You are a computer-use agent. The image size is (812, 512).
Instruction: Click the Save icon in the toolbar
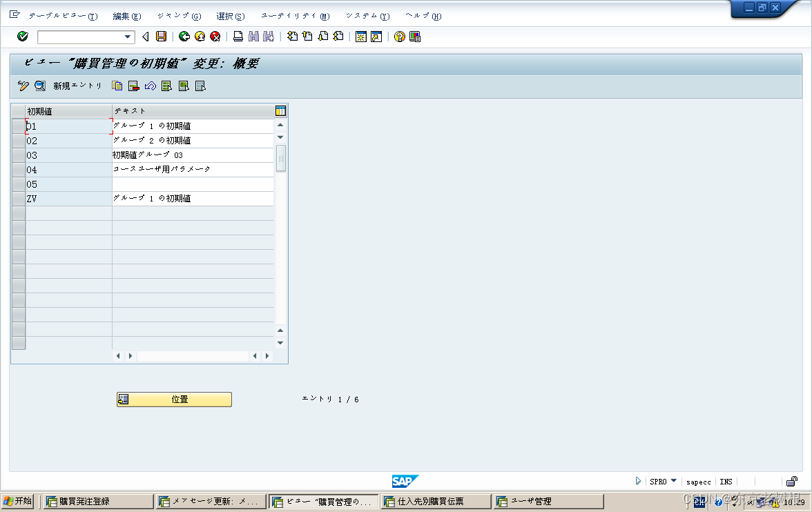click(x=159, y=36)
